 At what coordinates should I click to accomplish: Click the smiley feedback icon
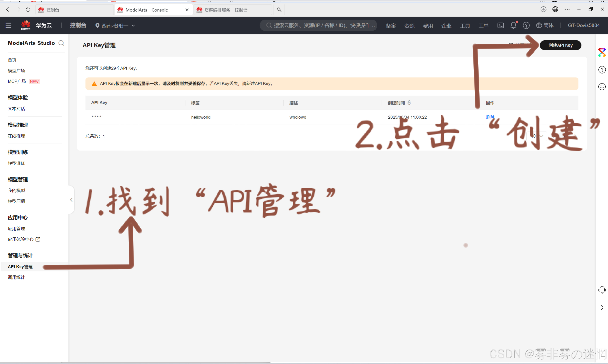coord(602,87)
